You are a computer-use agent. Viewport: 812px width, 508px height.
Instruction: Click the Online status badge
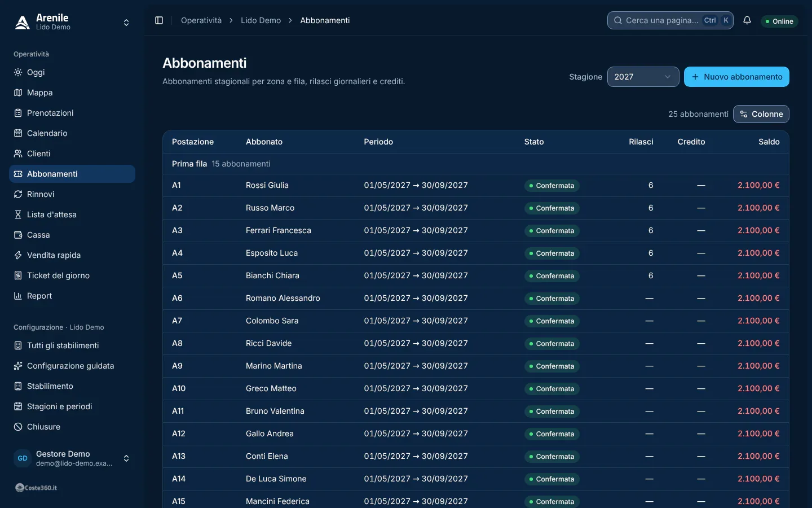pyautogui.click(x=779, y=21)
